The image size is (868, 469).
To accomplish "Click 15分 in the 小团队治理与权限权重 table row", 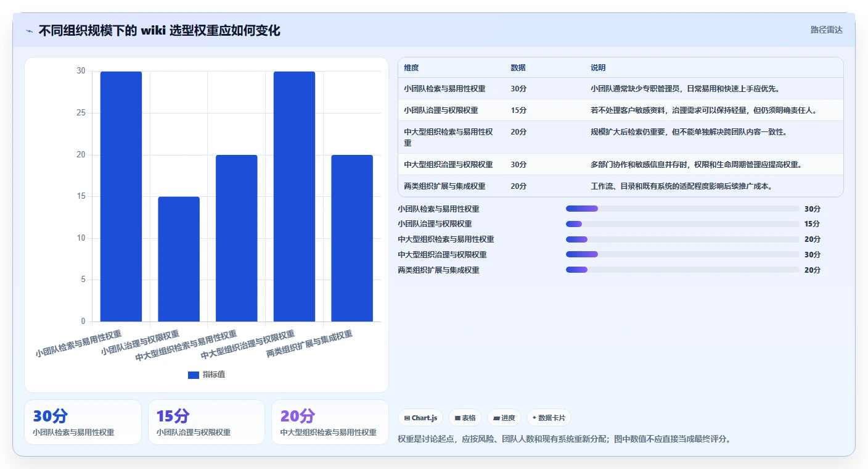I will click(518, 110).
